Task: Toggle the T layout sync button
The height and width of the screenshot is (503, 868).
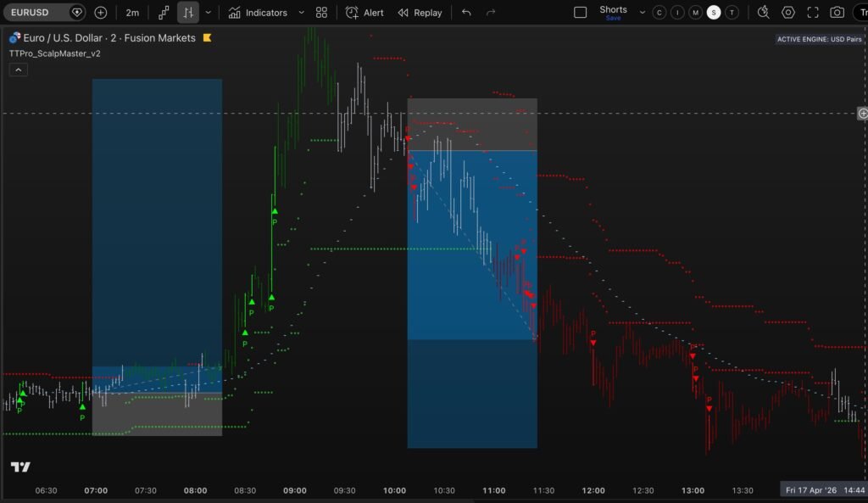Action: [x=732, y=13]
